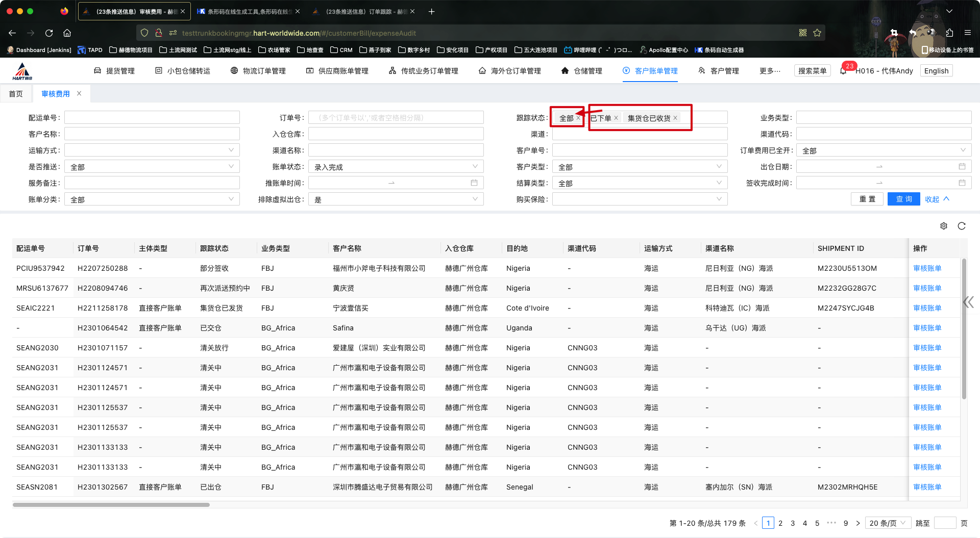Click the browser home icon

tap(67, 33)
